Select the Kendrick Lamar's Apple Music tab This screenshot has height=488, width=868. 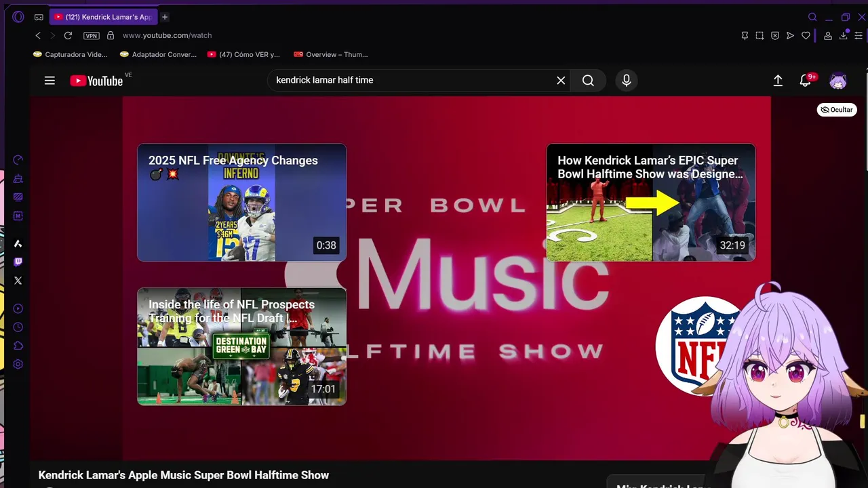tap(103, 17)
